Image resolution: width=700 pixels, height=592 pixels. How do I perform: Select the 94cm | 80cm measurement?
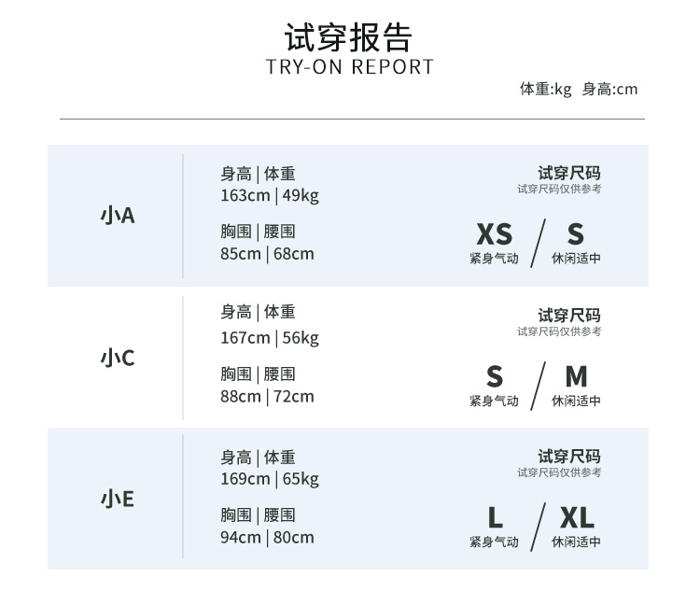click(267, 537)
